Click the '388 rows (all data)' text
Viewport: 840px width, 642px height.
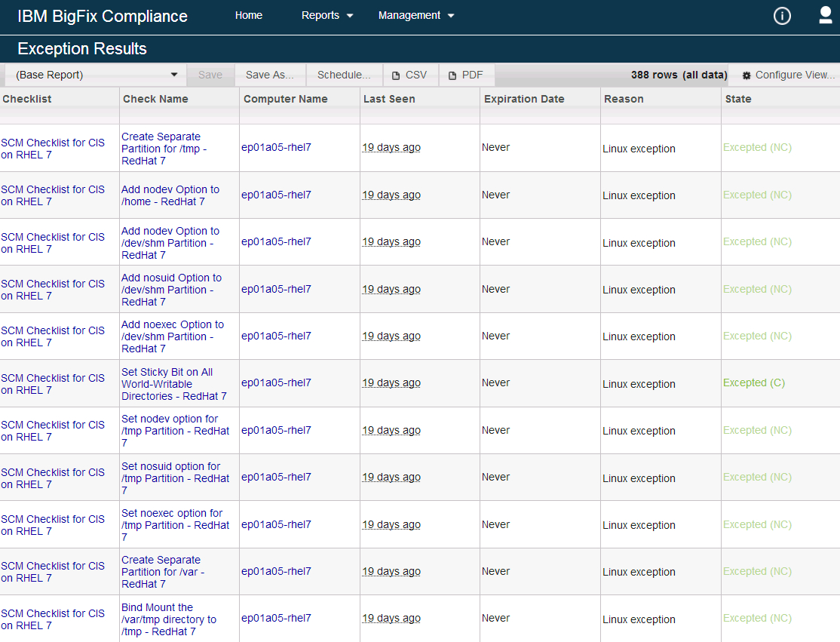(x=679, y=75)
